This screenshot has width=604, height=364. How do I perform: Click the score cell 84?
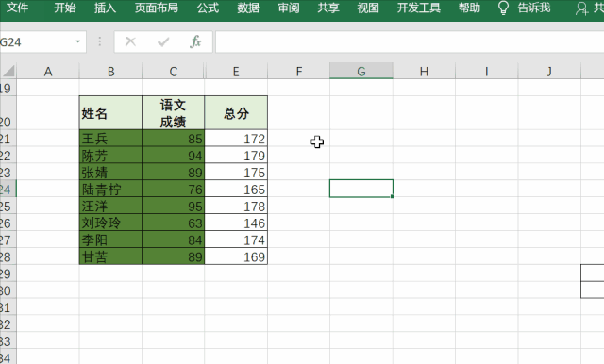click(x=173, y=240)
